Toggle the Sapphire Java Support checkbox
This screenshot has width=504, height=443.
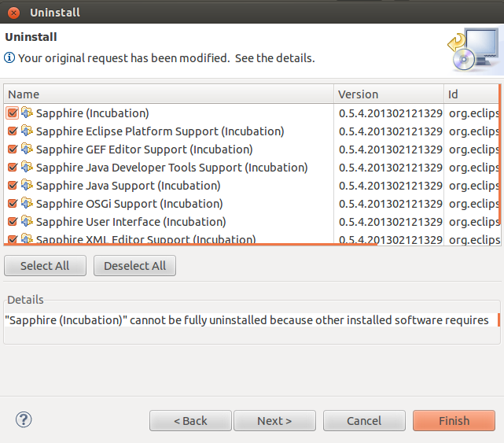[x=13, y=186]
